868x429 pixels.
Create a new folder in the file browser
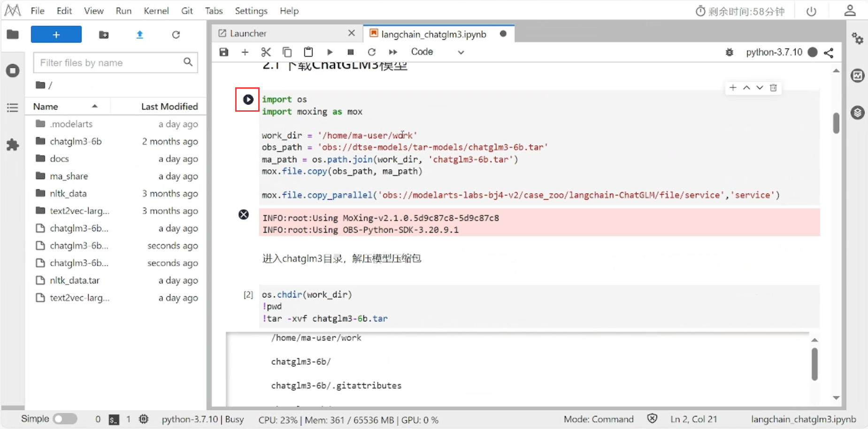coord(104,35)
